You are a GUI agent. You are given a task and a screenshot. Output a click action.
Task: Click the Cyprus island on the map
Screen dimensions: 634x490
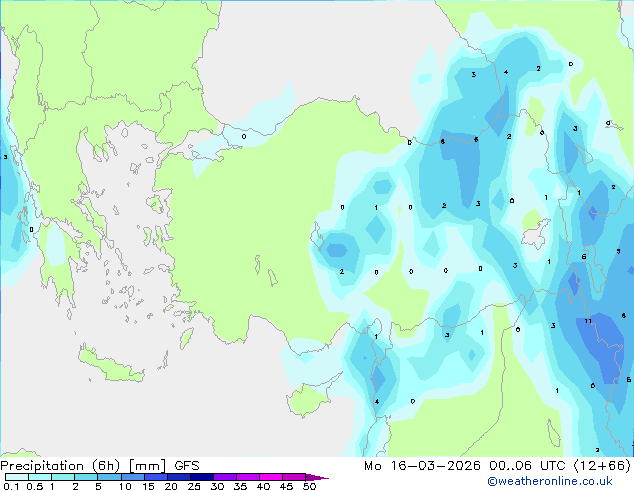click(x=311, y=396)
